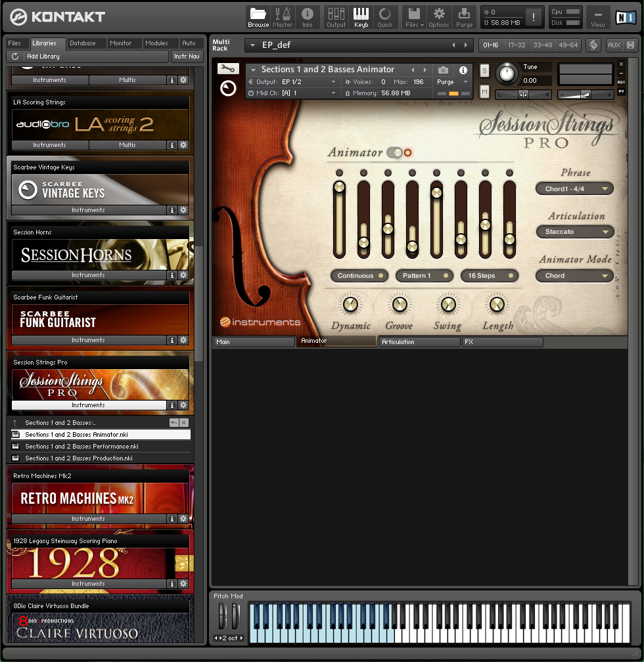Open the Articulation instrument tab
644x662 pixels.
coord(419,342)
